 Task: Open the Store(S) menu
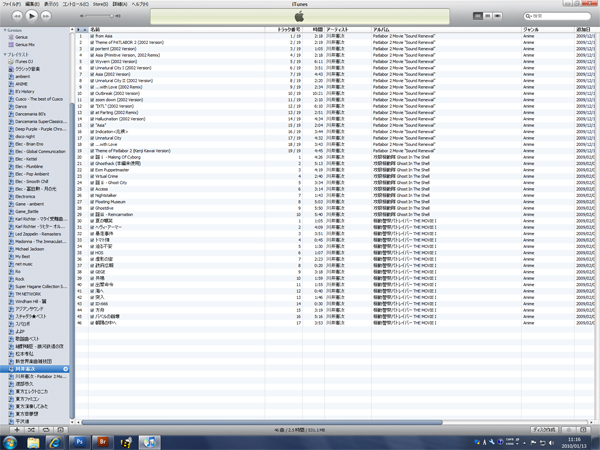click(100, 4)
